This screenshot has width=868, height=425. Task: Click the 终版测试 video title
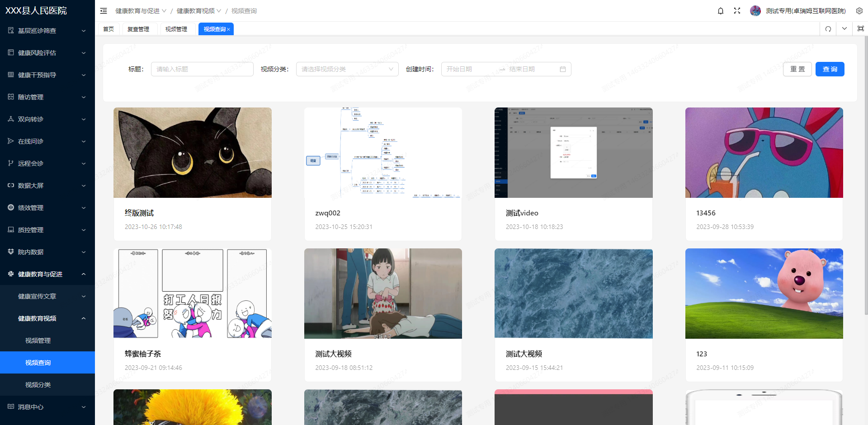(x=139, y=213)
